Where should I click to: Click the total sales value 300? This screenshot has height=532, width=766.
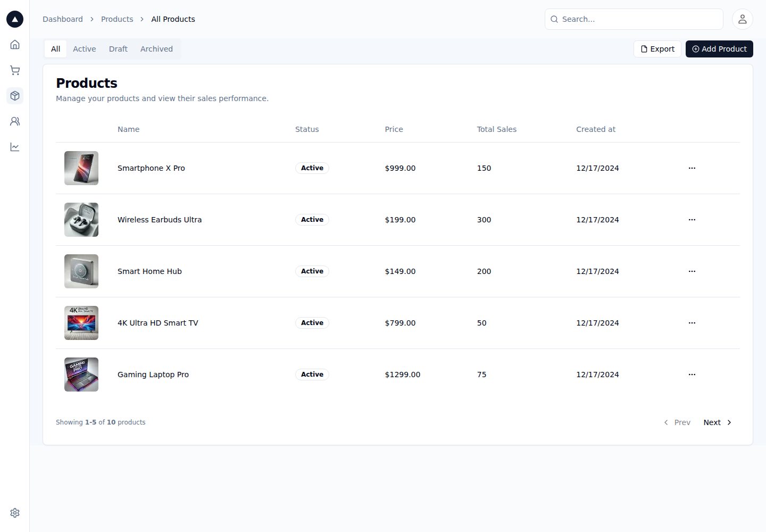click(x=484, y=220)
